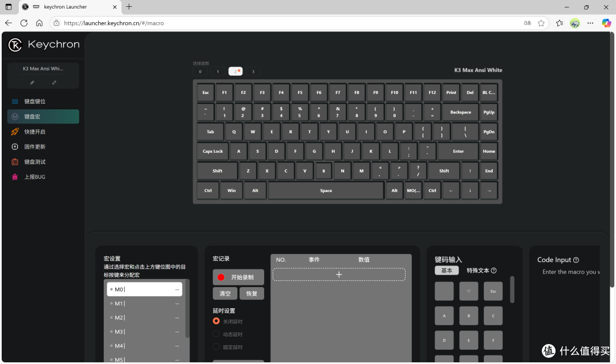Go to browser home page
The height and width of the screenshot is (364, 616).
point(39,23)
